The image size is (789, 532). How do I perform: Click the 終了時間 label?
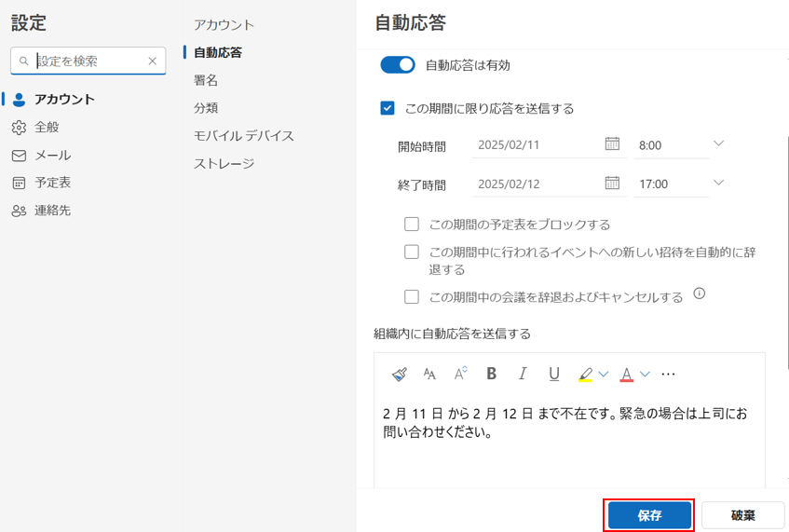pos(422,185)
